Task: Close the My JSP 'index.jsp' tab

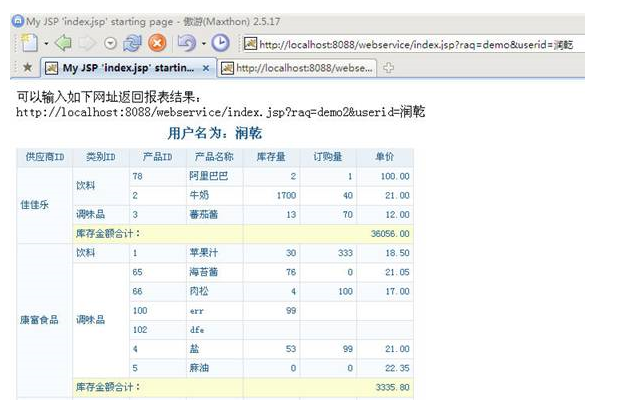Action: pyautogui.click(x=207, y=68)
